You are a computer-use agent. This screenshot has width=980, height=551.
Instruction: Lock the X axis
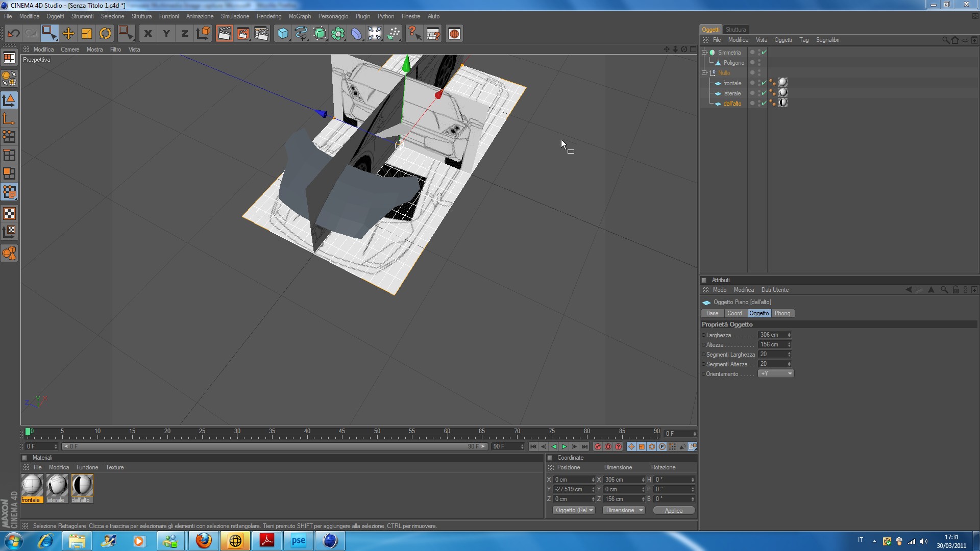(x=148, y=34)
